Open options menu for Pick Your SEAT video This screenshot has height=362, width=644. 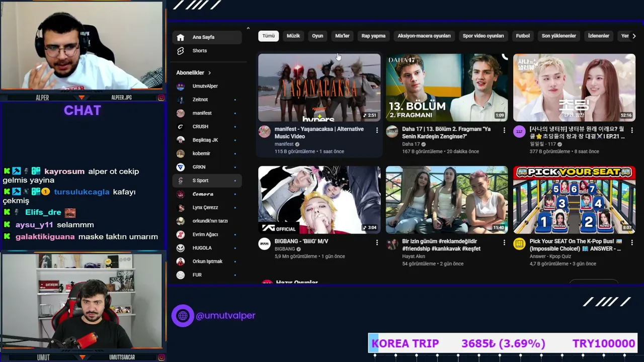tap(631, 242)
